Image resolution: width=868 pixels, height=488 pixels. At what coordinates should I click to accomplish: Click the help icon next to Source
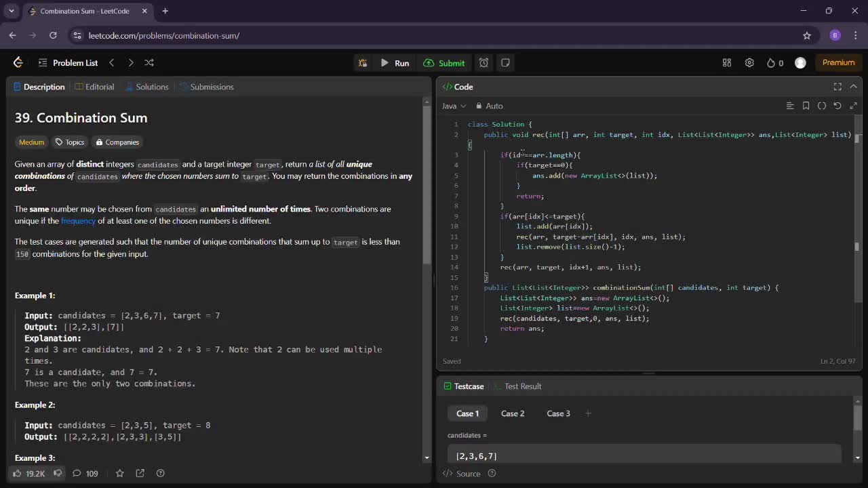(x=492, y=474)
